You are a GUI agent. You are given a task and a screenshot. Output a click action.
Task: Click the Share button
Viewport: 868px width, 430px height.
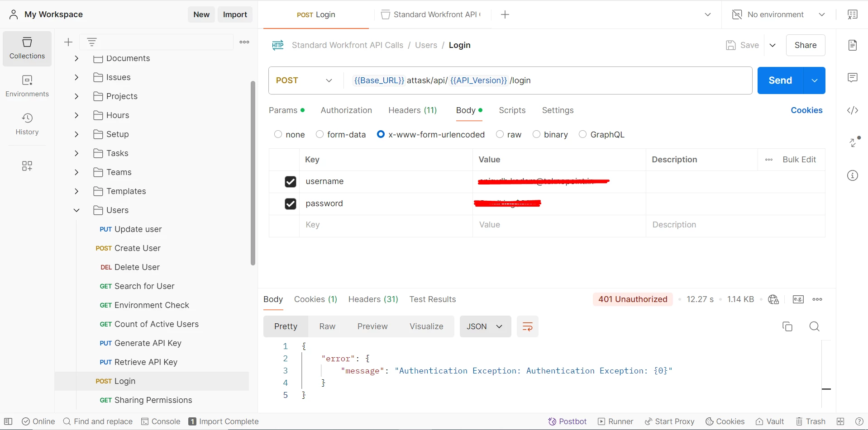coord(806,45)
